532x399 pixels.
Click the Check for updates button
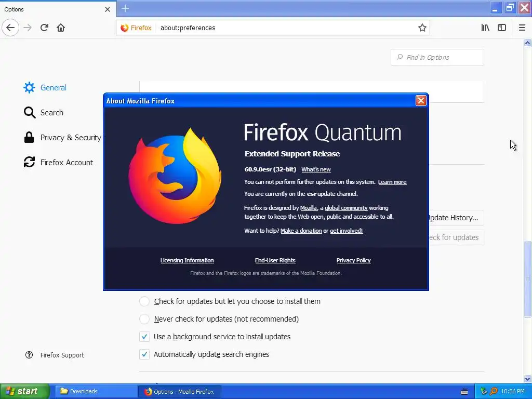456,237
